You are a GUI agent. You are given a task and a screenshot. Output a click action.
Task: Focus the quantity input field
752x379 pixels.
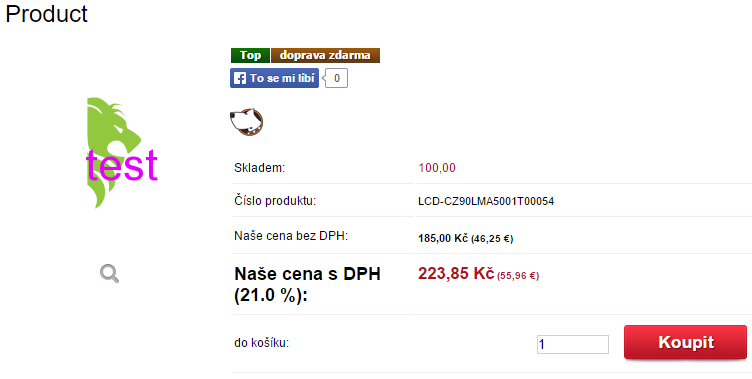click(x=573, y=344)
